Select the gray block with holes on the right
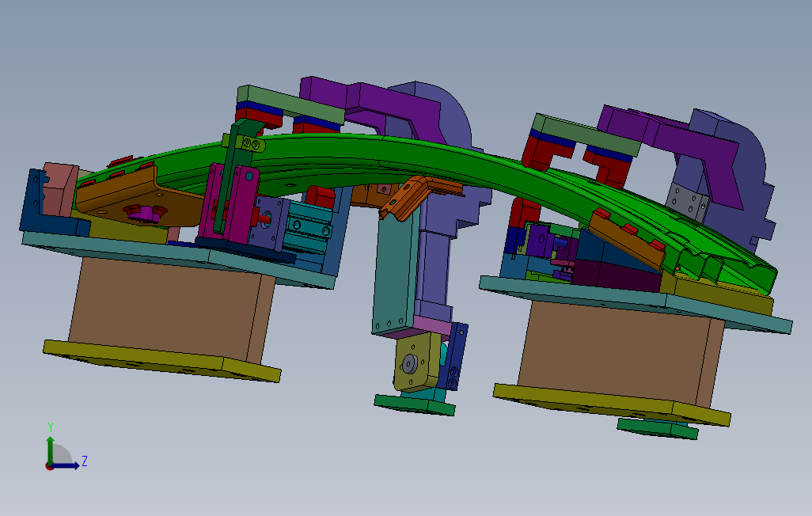The width and height of the screenshot is (812, 516). tap(686, 202)
